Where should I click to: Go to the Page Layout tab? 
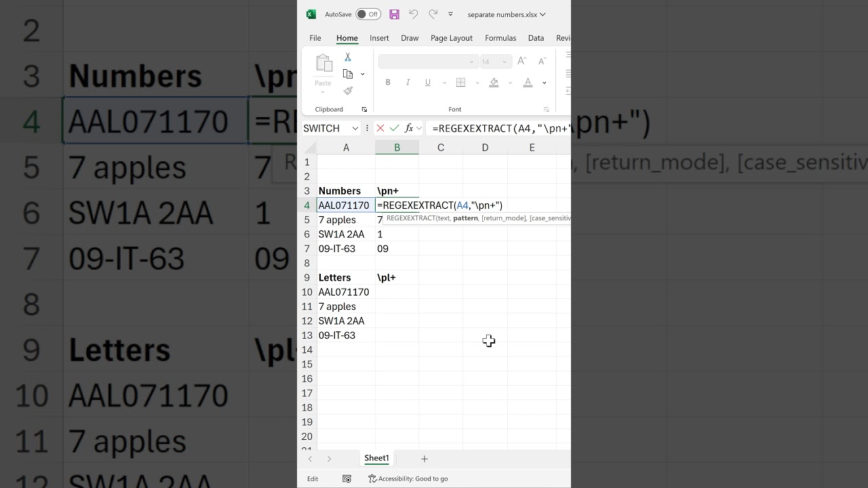452,38
